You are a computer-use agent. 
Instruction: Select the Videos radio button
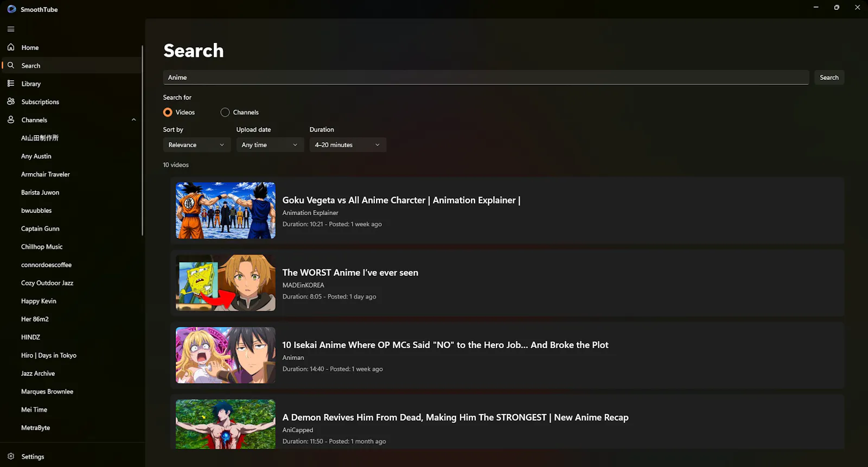click(x=168, y=112)
